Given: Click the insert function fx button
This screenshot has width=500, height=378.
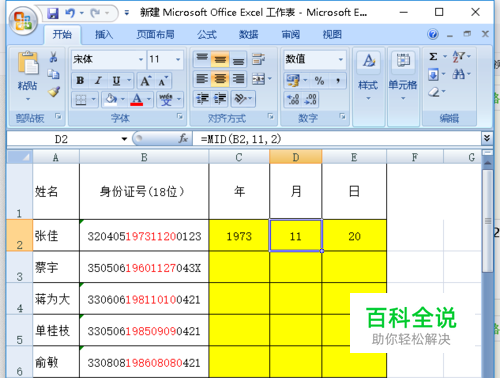Looking at the screenshot, I should [x=183, y=138].
